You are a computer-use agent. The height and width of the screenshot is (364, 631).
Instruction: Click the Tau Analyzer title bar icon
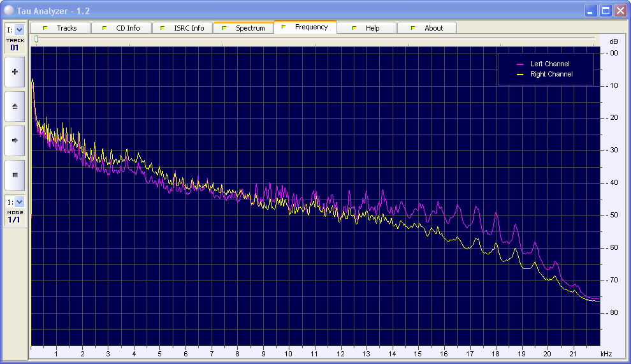tap(8, 10)
